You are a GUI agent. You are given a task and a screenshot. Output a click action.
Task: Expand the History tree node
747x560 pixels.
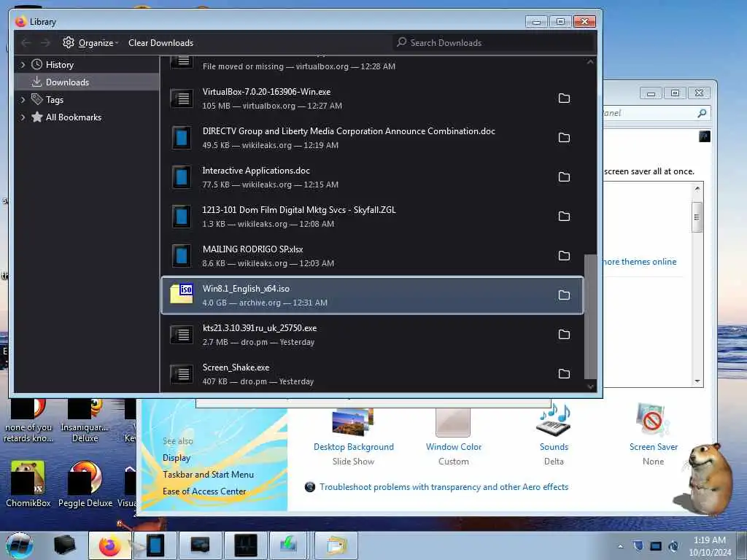click(23, 65)
